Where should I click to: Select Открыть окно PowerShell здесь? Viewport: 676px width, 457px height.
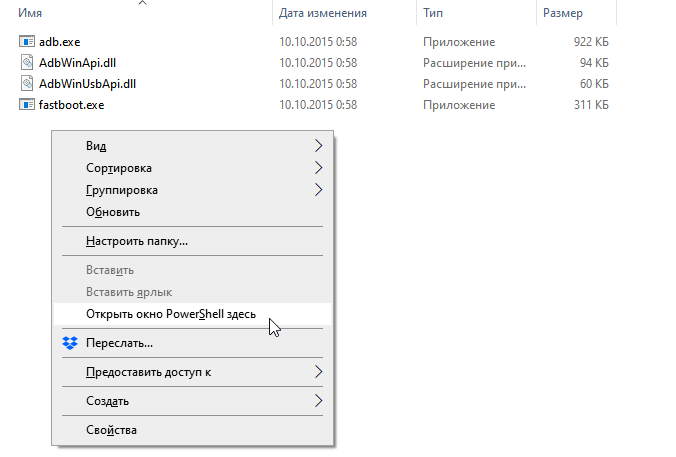coord(171,314)
